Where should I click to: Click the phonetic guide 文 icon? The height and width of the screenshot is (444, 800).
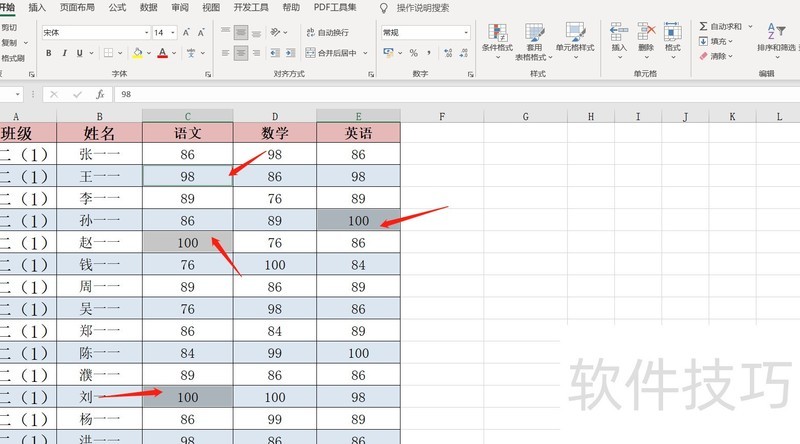(191, 53)
